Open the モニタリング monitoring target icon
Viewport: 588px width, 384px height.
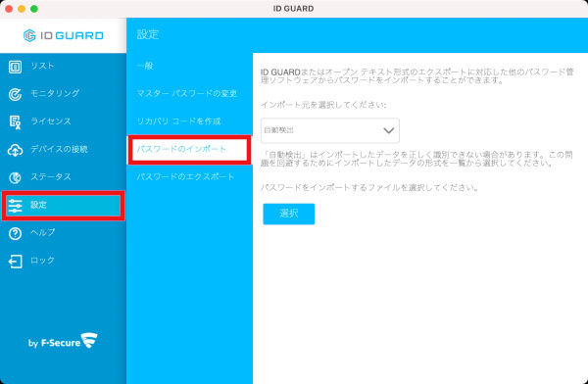[x=15, y=94]
